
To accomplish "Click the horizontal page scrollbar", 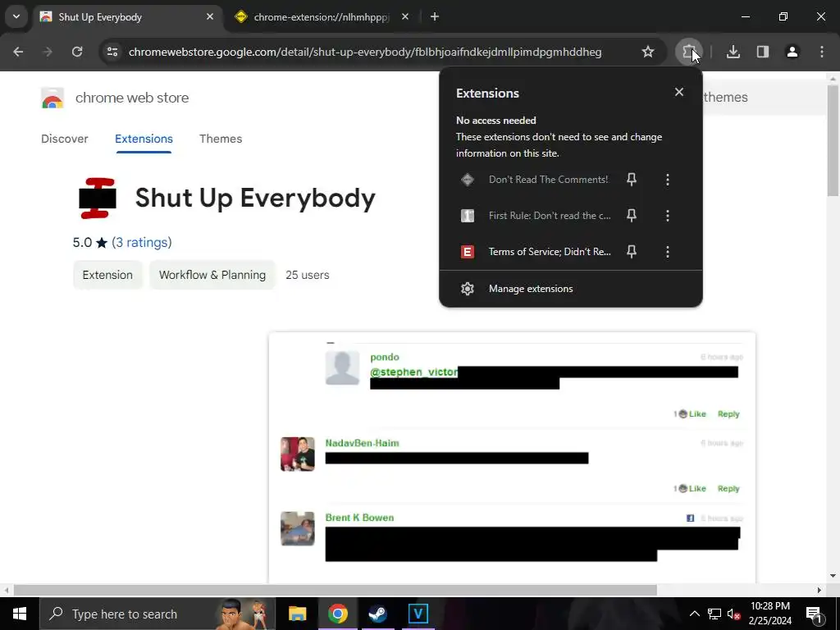I will (x=335, y=590).
